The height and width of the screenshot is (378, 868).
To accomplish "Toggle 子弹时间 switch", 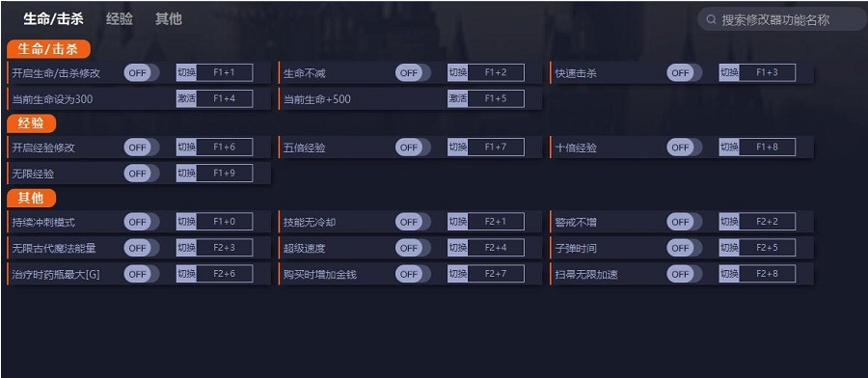I will (x=684, y=248).
